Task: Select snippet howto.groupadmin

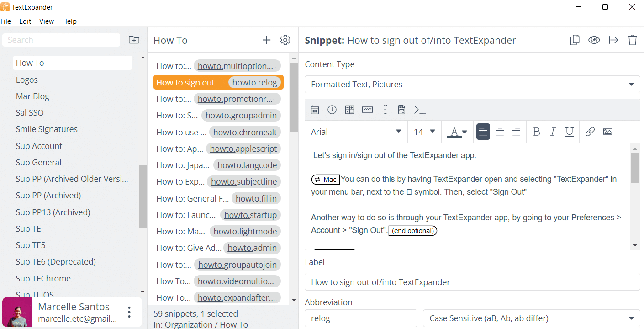Action: click(x=218, y=115)
